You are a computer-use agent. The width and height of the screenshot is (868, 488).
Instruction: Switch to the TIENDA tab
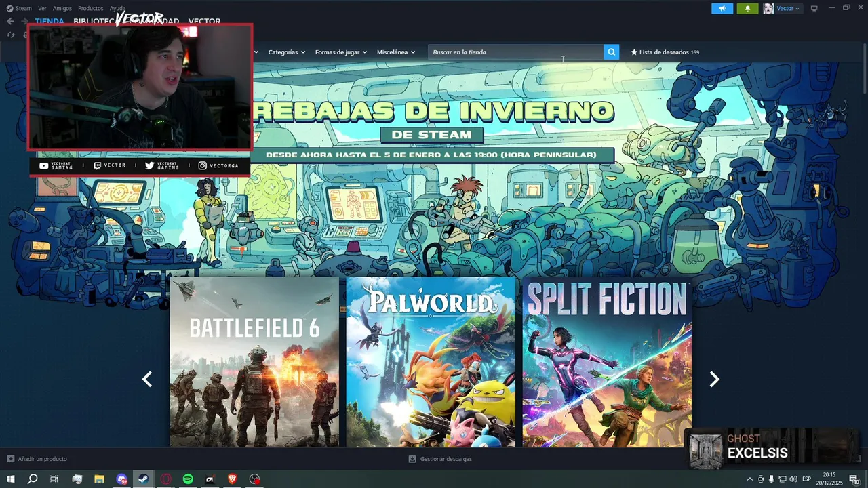pos(50,21)
